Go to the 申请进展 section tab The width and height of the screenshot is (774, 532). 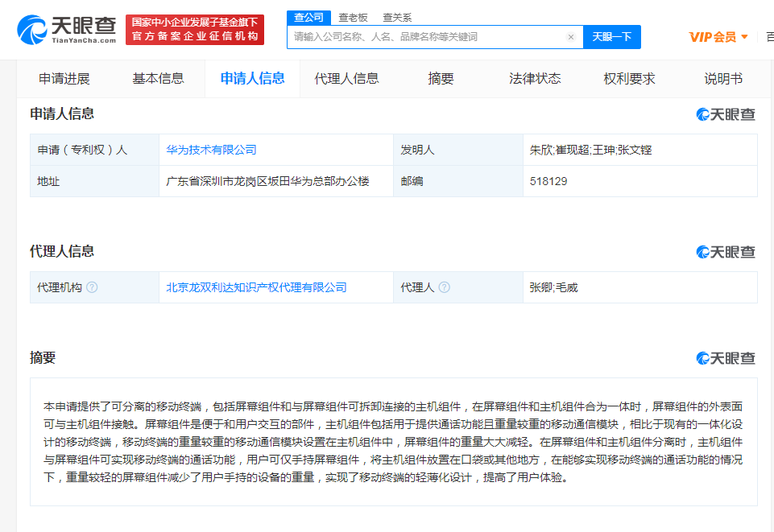pyautogui.click(x=64, y=78)
